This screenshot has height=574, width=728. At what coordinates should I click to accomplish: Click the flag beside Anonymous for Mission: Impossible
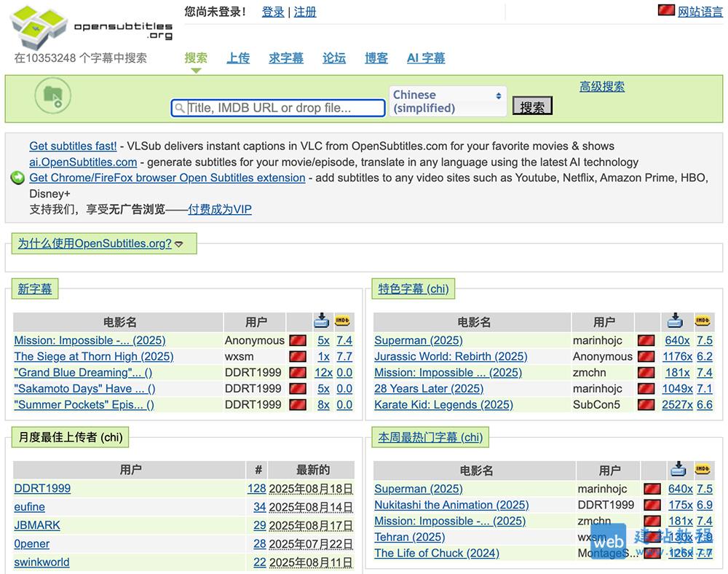298,340
